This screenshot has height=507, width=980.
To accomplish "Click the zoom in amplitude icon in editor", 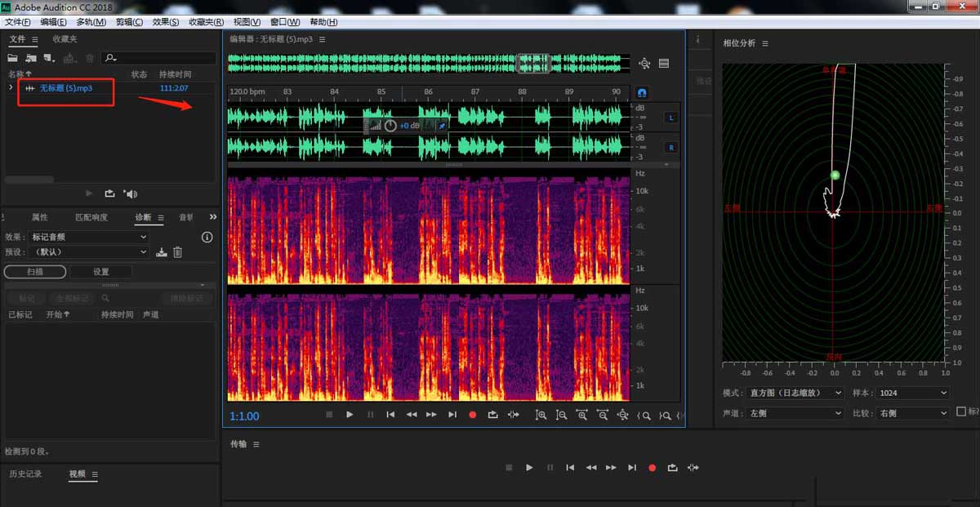I will (x=541, y=415).
